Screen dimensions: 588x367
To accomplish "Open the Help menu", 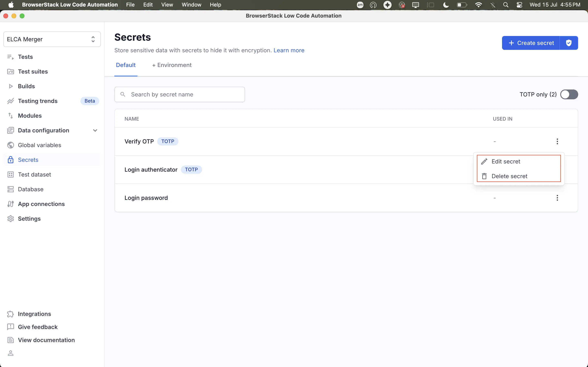I will pos(215,5).
